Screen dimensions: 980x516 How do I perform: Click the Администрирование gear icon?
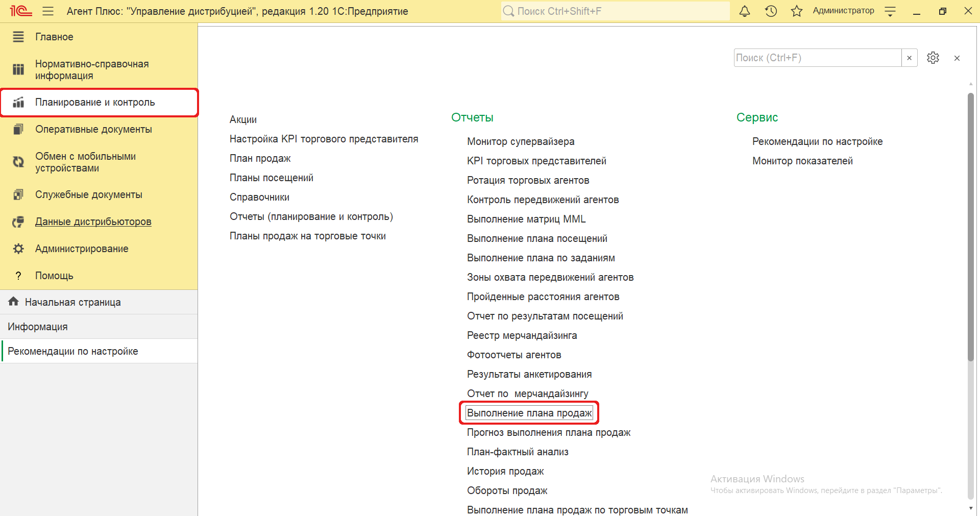18,249
